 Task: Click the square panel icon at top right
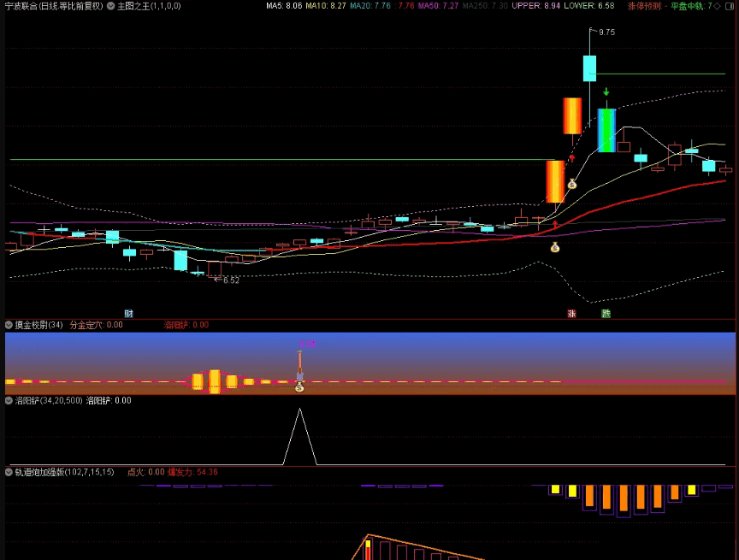click(x=729, y=6)
